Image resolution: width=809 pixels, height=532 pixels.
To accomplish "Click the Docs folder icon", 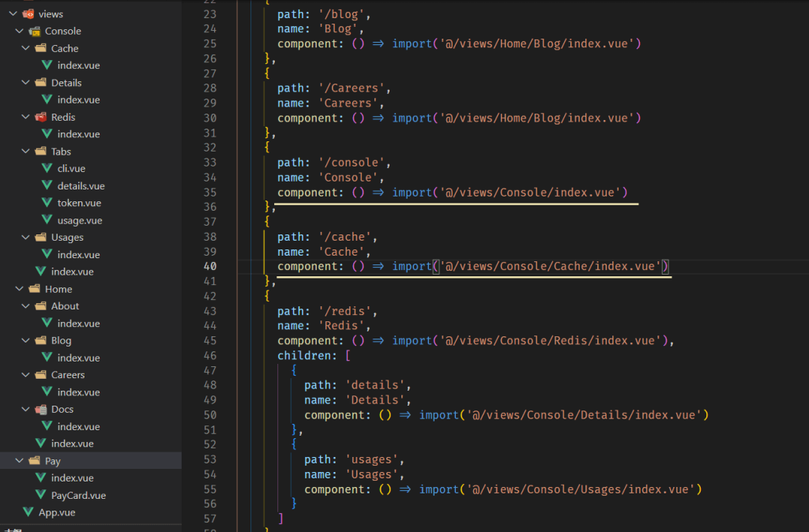I will coord(41,409).
